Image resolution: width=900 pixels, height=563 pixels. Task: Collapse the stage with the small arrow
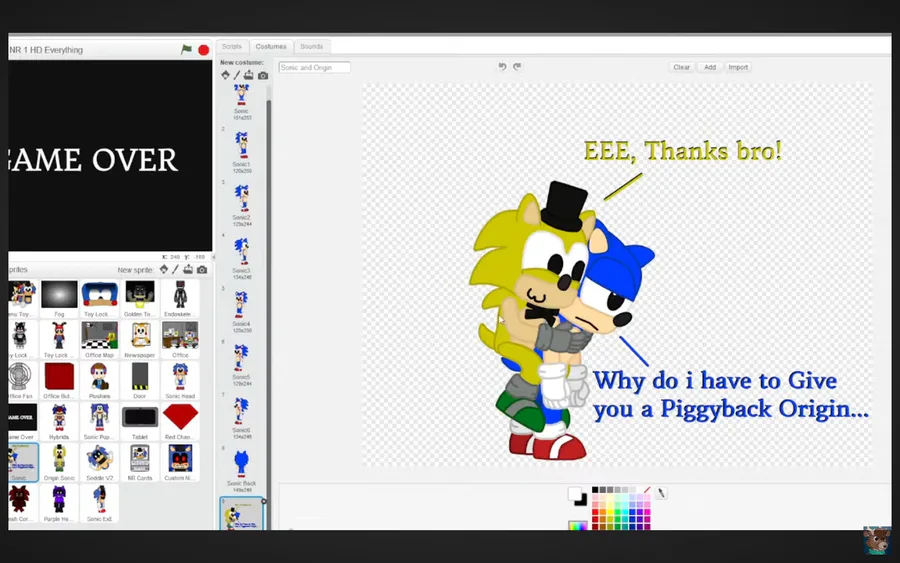(x=214, y=257)
